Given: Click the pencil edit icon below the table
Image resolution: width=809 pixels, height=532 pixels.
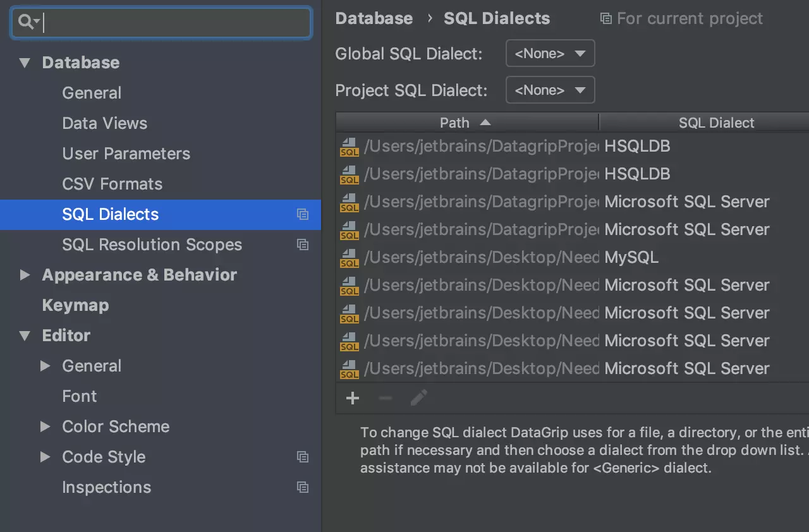Looking at the screenshot, I should [x=418, y=398].
